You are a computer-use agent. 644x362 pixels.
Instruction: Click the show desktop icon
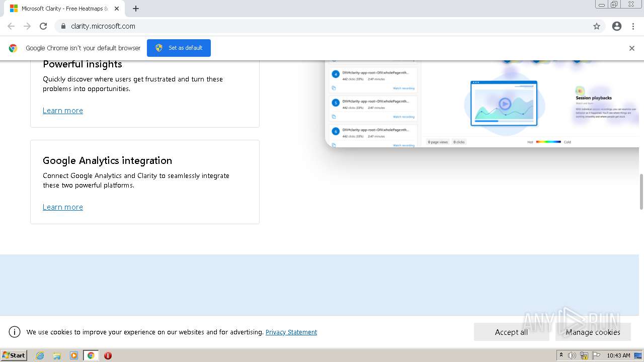(x=638, y=355)
